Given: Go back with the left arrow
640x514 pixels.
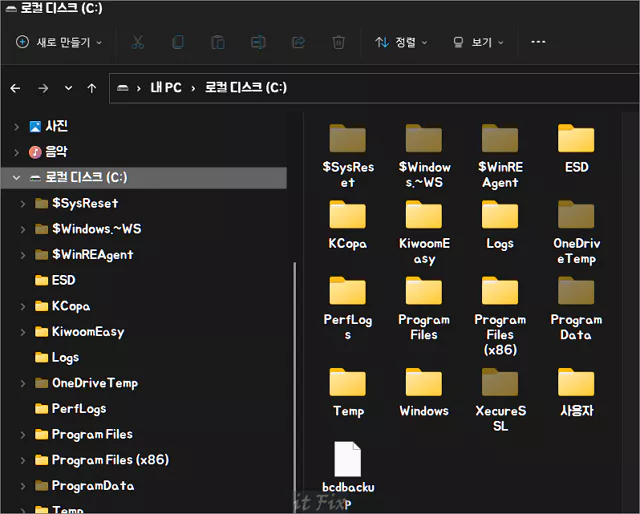Looking at the screenshot, I should click(16, 88).
